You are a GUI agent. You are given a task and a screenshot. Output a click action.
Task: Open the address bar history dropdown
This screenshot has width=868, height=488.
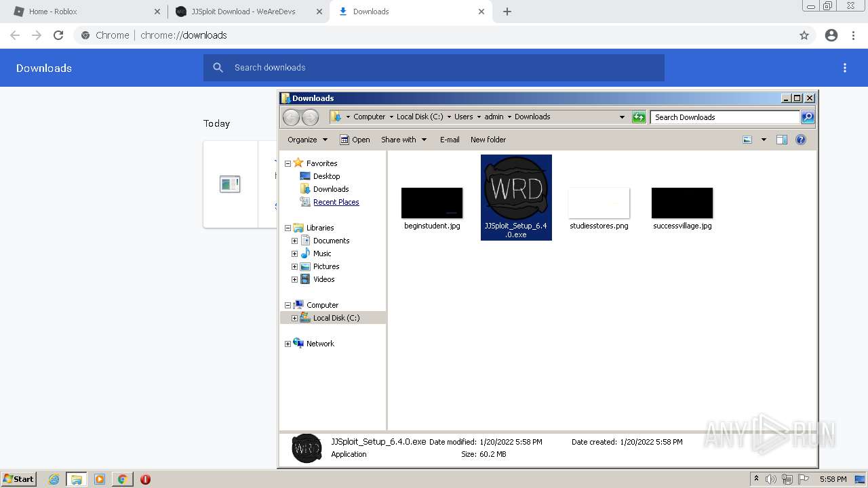pos(622,117)
